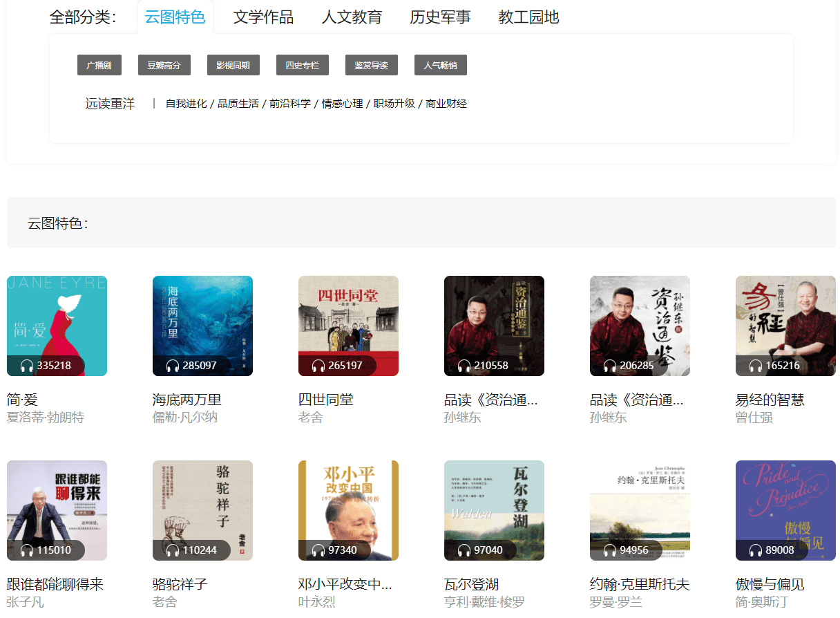Click headphone icon on 约翰·克里斯托夫 cover
The image size is (840, 618).
click(610, 550)
